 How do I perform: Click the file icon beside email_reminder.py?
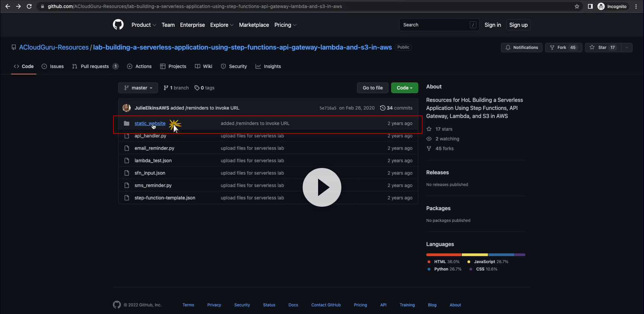coord(126,148)
